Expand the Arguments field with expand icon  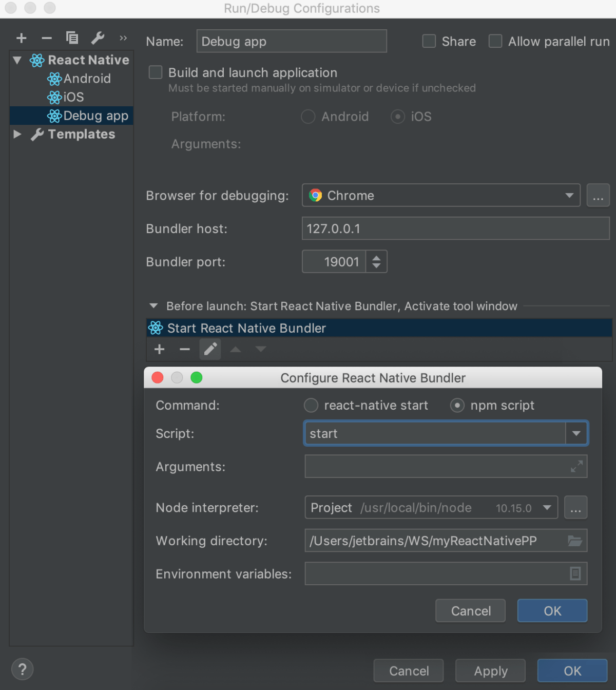(x=576, y=467)
